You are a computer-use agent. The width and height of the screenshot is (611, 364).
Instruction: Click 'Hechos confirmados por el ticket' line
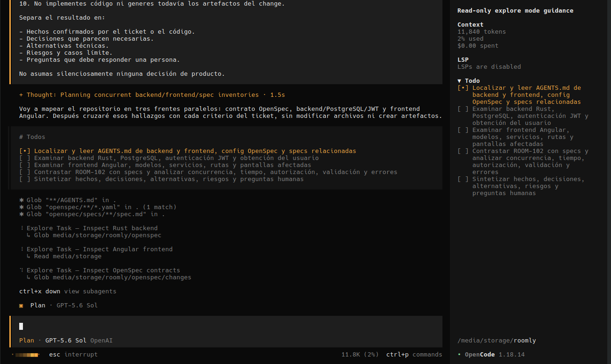(107, 31)
